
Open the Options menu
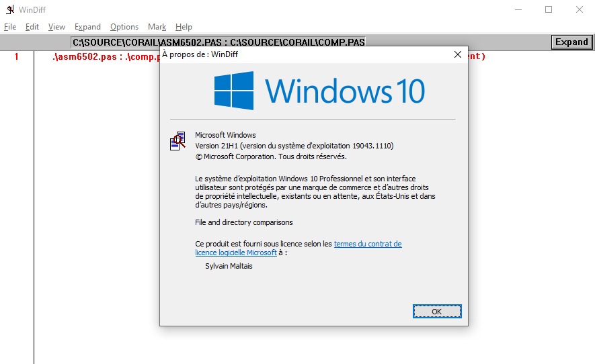point(124,27)
